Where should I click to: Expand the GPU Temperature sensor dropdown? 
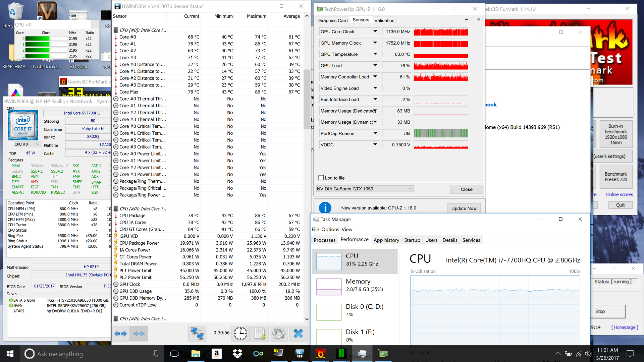[375, 54]
